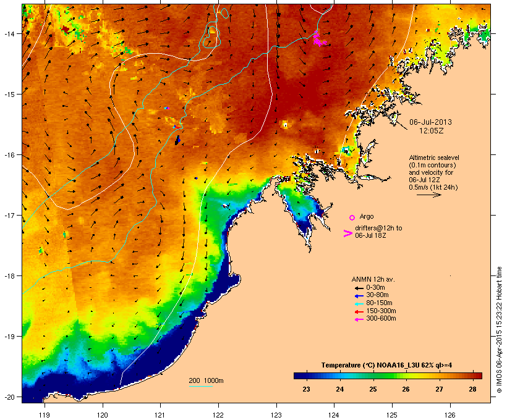The width and height of the screenshot is (507, 420).
Task: Click the magenta 300-600m legend arrow
Action: (x=359, y=319)
